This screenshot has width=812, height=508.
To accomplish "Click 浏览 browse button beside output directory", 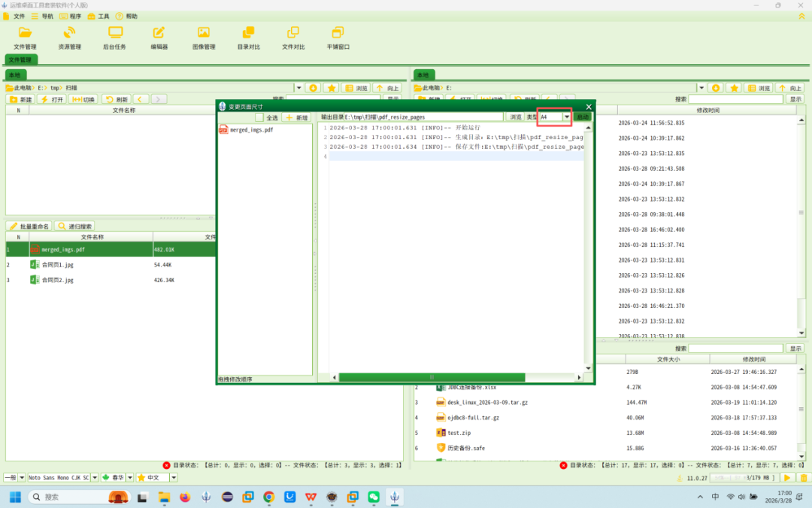I will pos(515,117).
